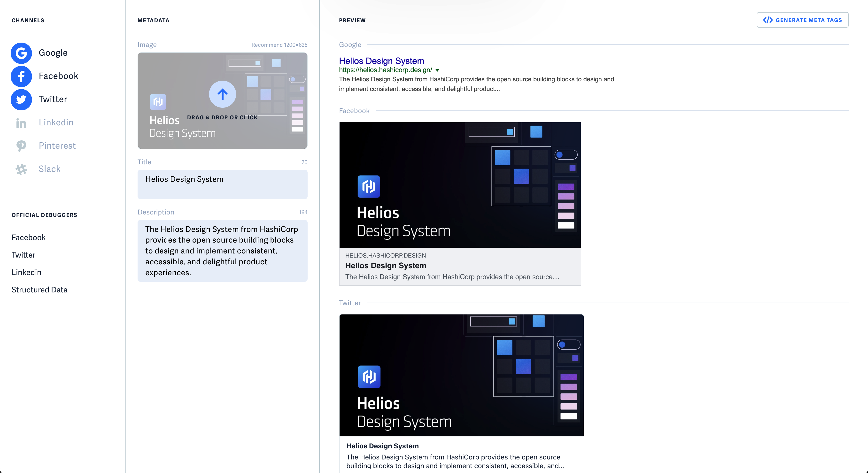Open the Structured Data debugger link
This screenshot has width=868, height=473.
pyautogui.click(x=39, y=290)
